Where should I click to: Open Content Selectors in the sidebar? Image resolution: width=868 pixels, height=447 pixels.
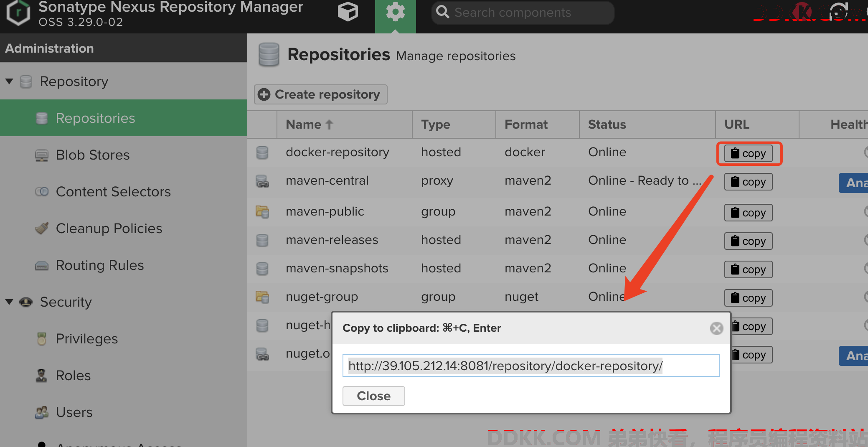pos(124,192)
